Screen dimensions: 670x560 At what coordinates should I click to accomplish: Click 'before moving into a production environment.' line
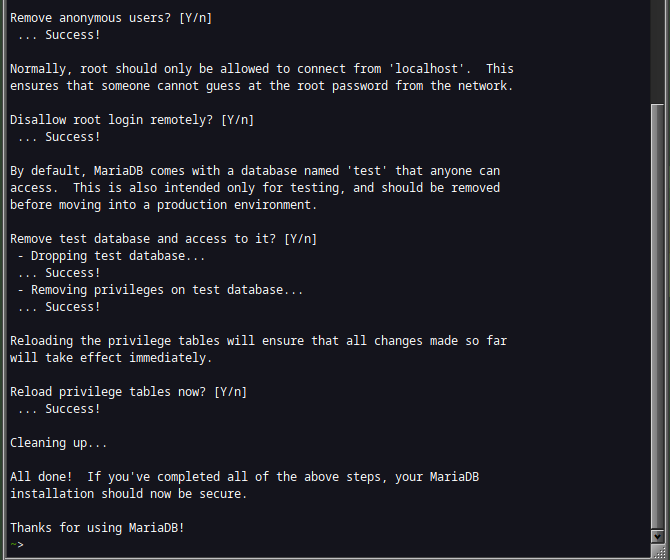tap(163, 205)
